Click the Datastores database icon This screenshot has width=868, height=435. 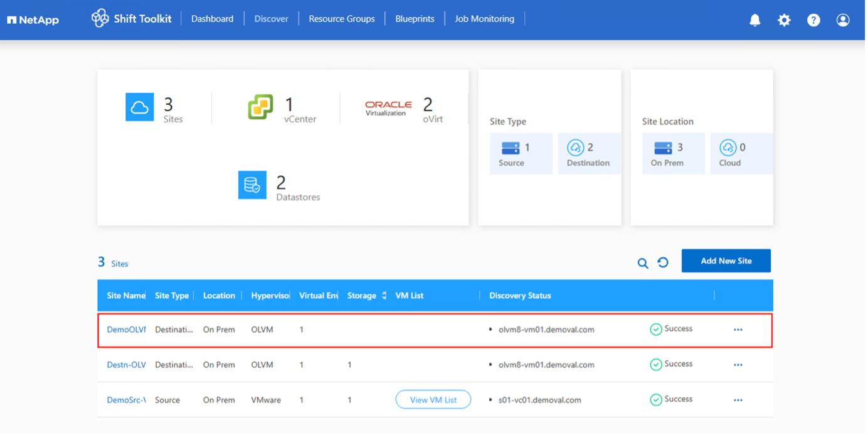(252, 185)
